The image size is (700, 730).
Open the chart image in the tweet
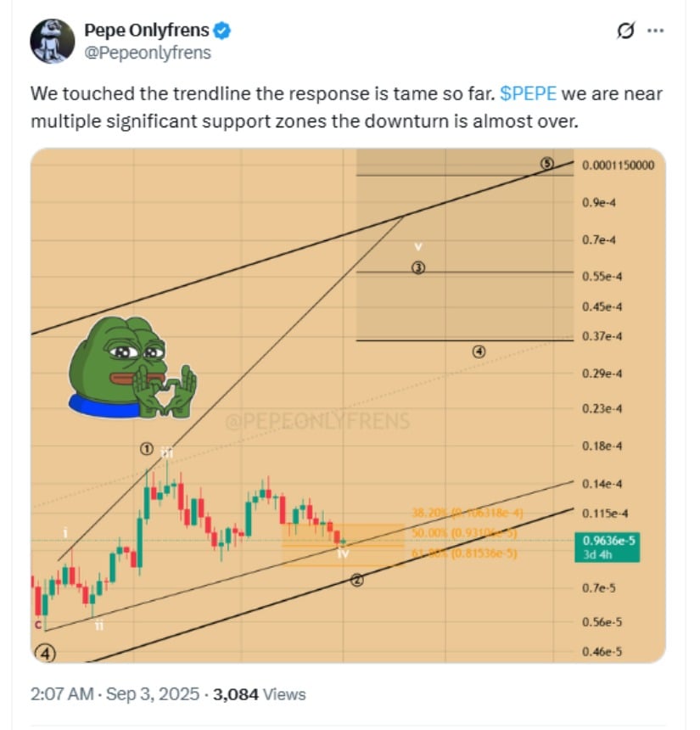pyautogui.click(x=348, y=406)
